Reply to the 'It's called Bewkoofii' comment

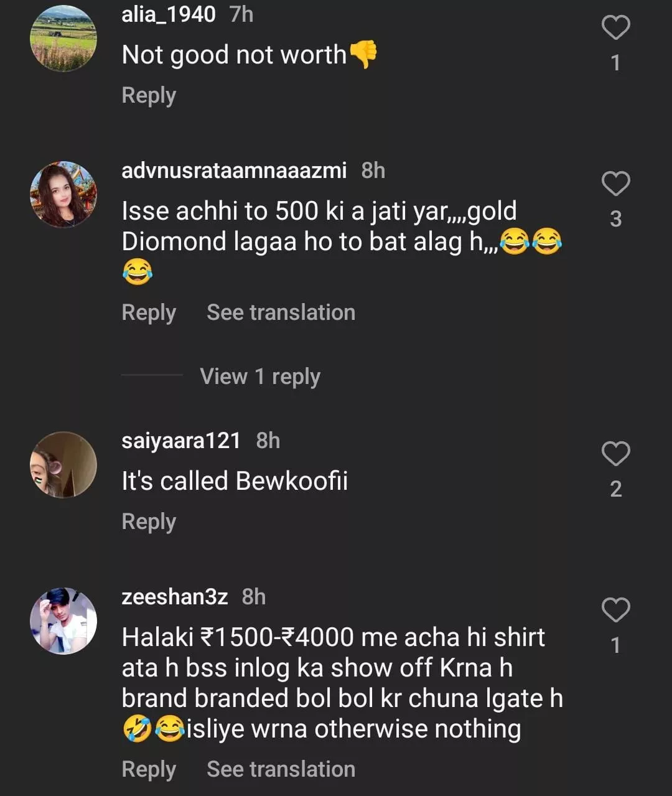pos(149,522)
